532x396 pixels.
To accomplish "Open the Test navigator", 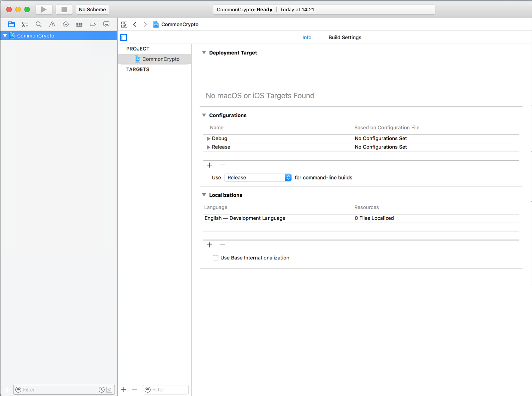I will (66, 24).
